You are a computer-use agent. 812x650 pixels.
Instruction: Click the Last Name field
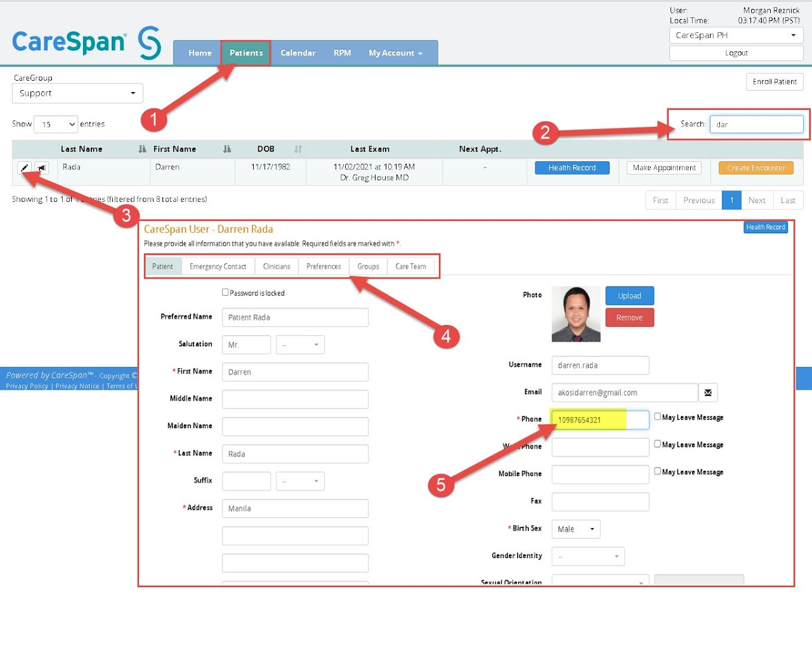point(295,454)
